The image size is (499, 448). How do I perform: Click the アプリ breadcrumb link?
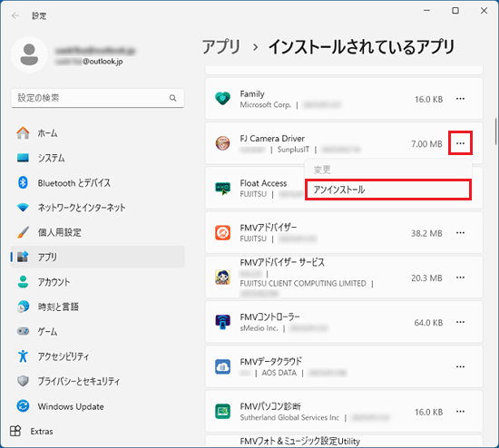pos(221,47)
